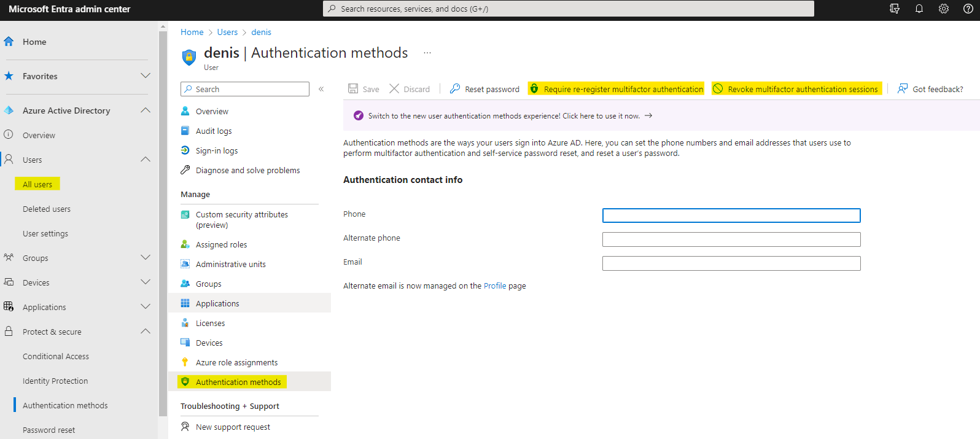Click the Overview info icon in left nav
Screen dimensions: 980x439
coord(9,134)
